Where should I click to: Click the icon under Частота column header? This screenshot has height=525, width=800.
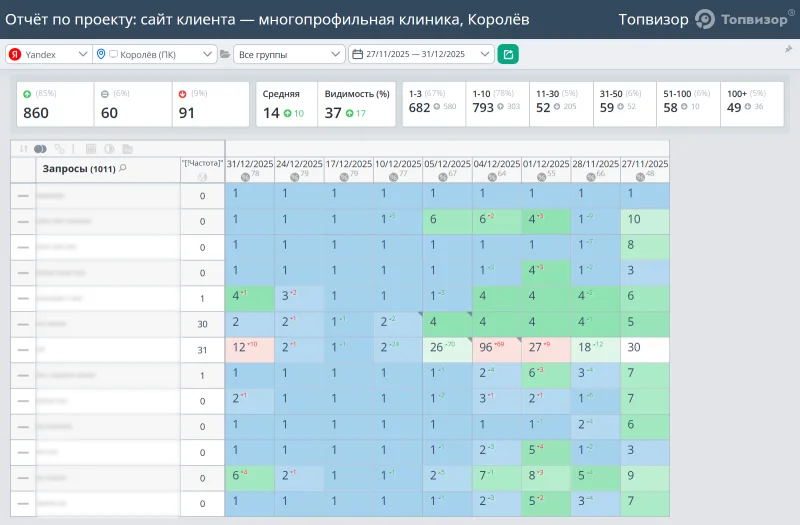click(202, 177)
